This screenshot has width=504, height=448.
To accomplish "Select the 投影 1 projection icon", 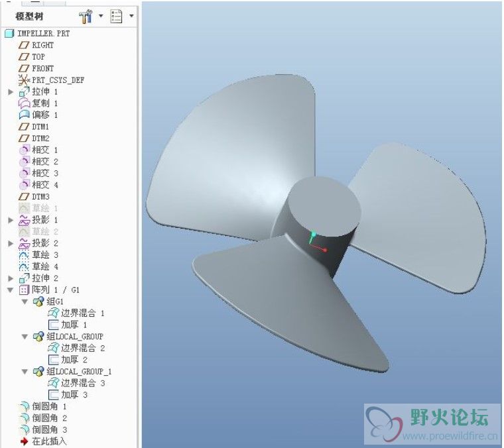I will point(24,220).
